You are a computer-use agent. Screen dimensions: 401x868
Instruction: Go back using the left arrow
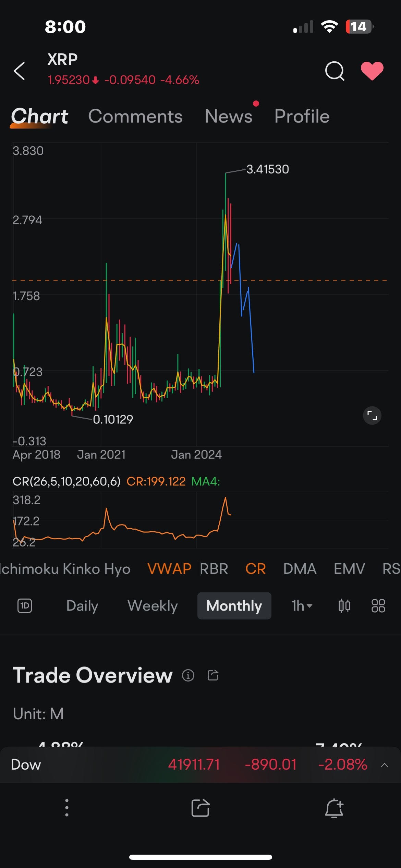point(19,71)
